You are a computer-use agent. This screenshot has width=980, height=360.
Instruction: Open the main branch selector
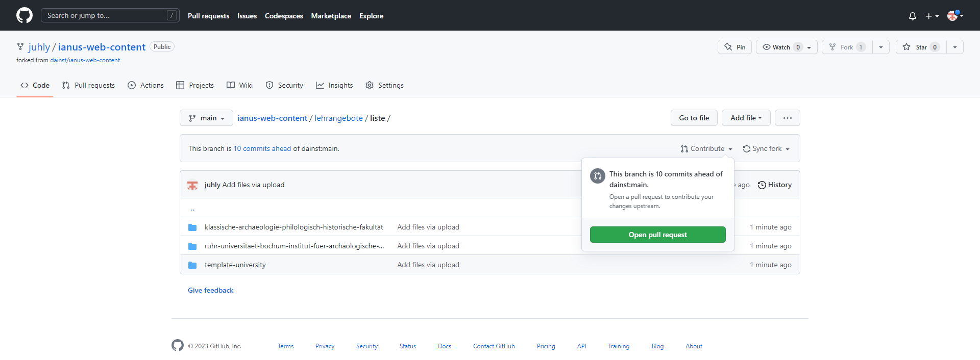point(206,118)
